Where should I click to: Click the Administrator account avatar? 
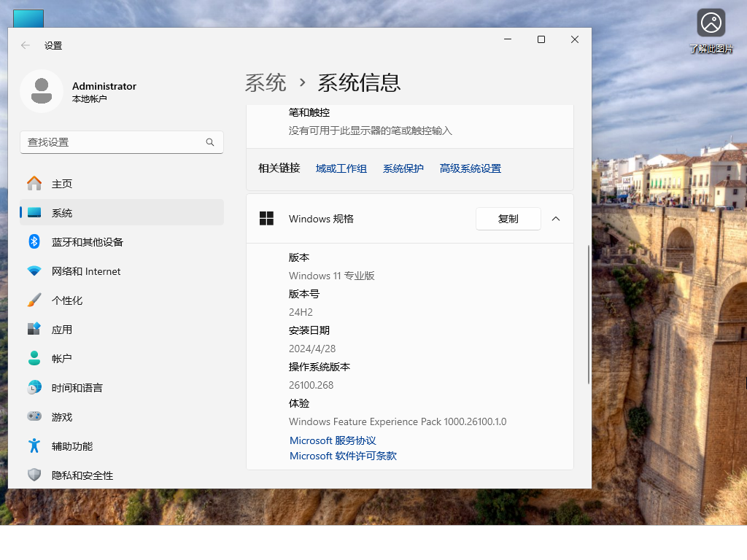(x=42, y=90)
